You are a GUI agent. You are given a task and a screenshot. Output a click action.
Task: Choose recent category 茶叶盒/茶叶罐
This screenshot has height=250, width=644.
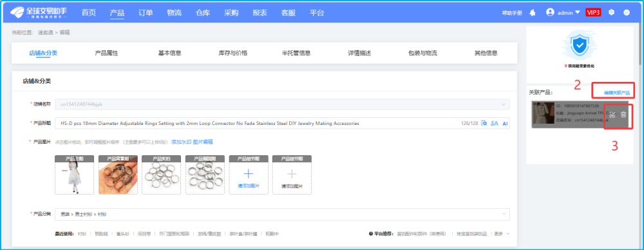coord(243,234)
